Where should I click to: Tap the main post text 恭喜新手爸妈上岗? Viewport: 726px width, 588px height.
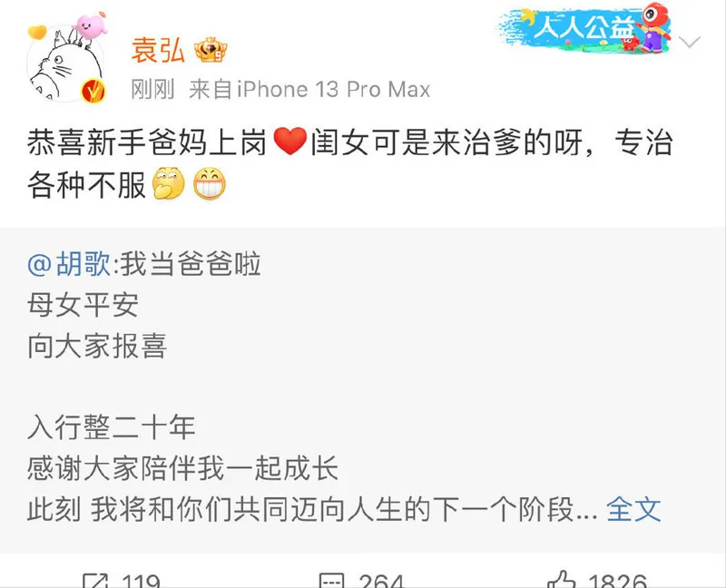pos(147,142)
